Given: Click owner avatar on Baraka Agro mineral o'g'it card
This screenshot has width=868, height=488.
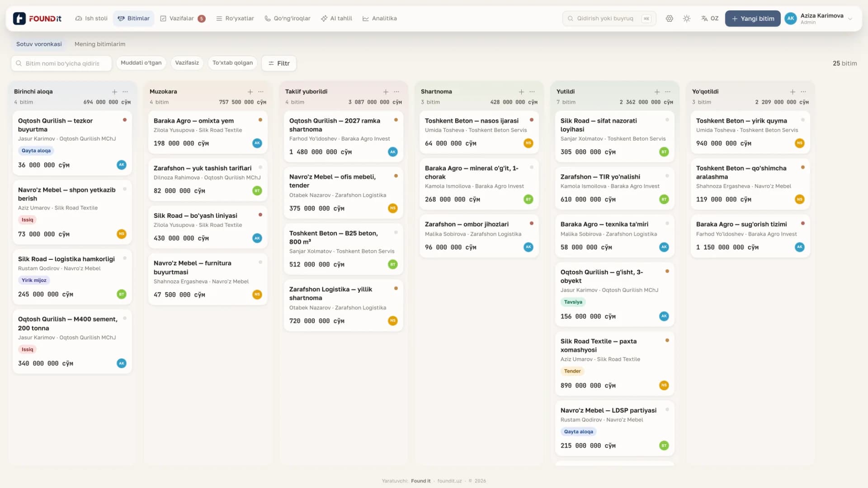Looking at the screenshot, I should point(528,199).
